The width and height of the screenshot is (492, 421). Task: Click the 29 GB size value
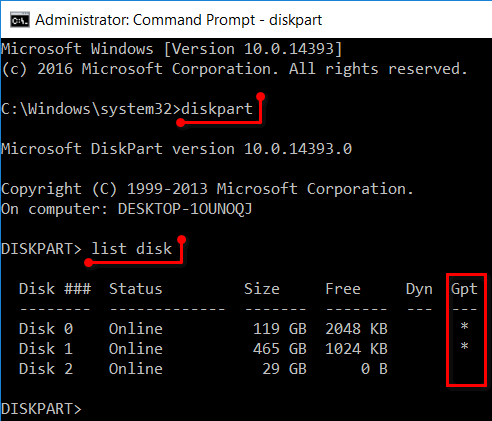(284, 369)
